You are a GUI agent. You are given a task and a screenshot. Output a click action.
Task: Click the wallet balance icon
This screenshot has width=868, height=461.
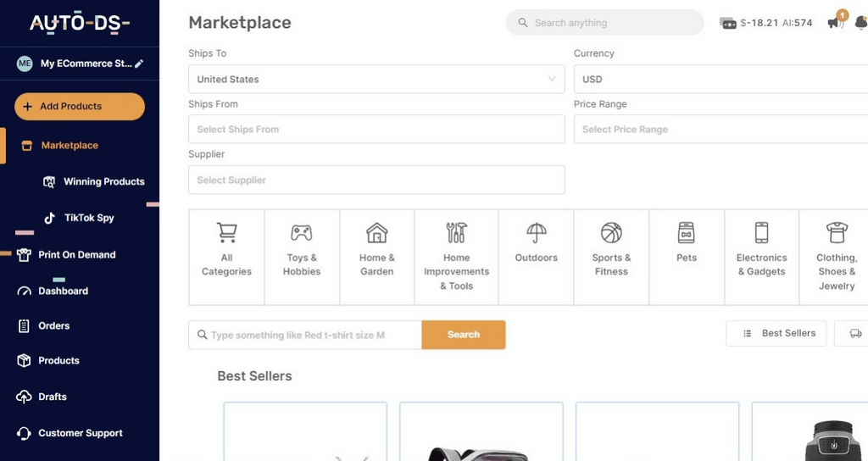(727, 23)
